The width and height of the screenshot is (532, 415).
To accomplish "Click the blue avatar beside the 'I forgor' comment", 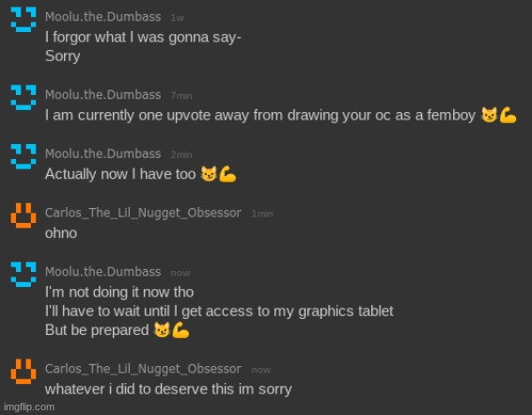I will click(23, 20).
